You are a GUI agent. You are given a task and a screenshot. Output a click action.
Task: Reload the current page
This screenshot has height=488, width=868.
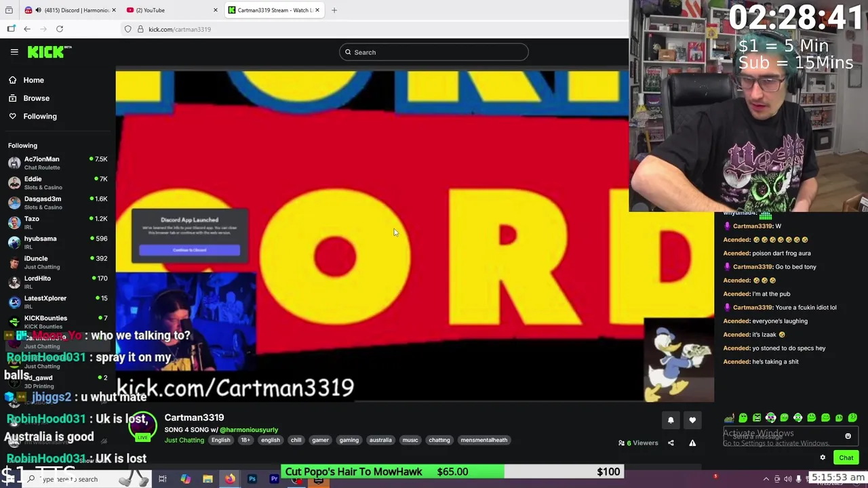[x=60, y=29]
